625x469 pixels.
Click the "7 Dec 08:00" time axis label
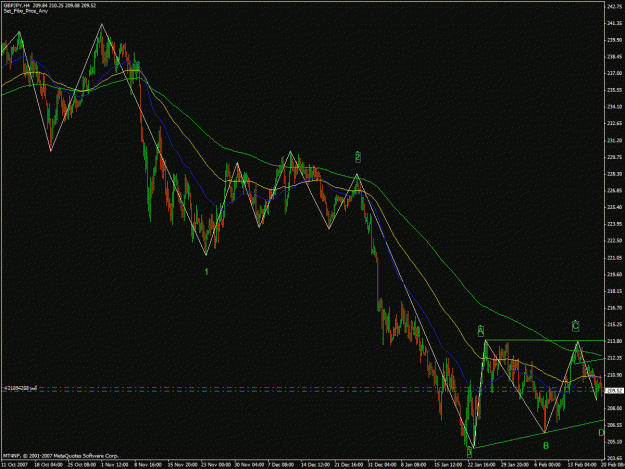pyautogui.click(x=282, y=465)
